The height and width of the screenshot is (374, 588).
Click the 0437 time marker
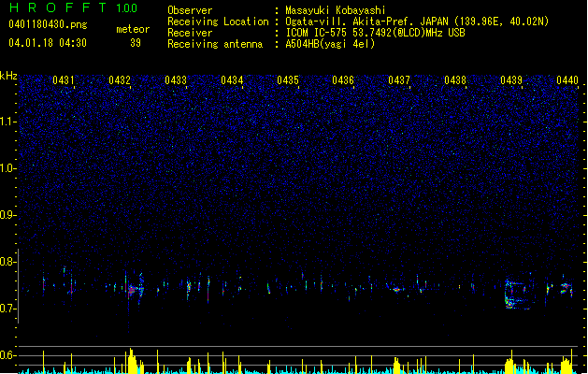(x=399, y=80)
